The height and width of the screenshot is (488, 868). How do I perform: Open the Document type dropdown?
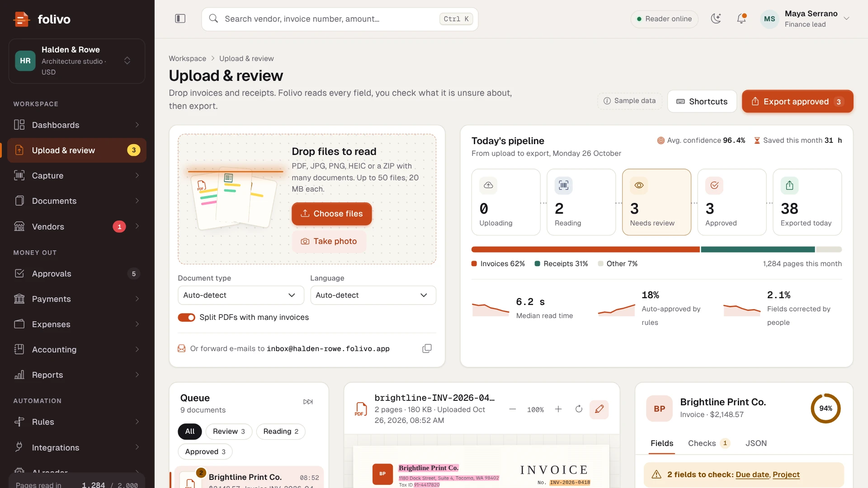241,295
